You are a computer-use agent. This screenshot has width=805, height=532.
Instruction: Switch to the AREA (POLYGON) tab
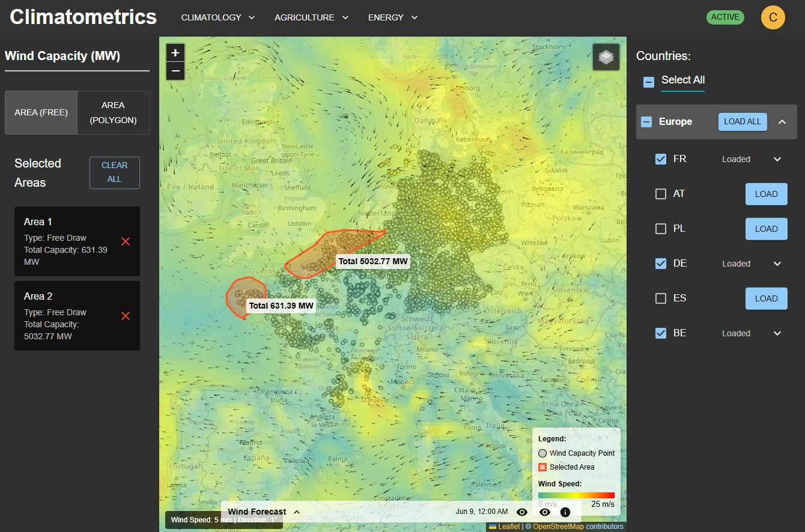(114, 112)
